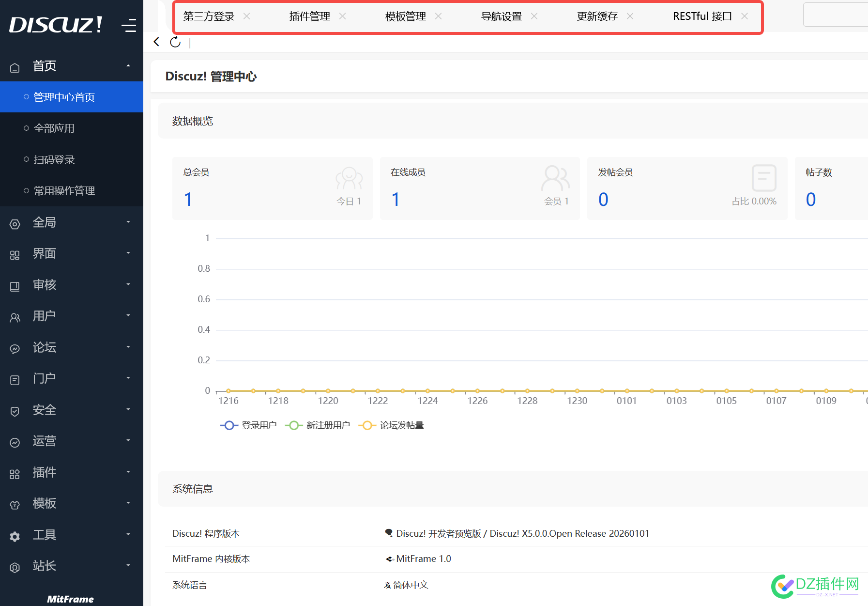868x606 pixels.
Task: Switch to the RESTful 接口 tab
Action: coord(702,16)
